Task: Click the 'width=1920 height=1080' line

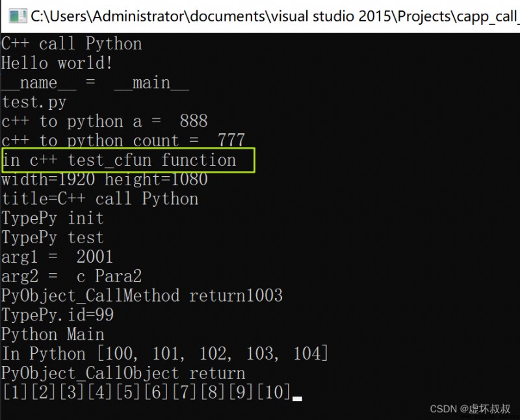Action: click(x=105, y=179)
